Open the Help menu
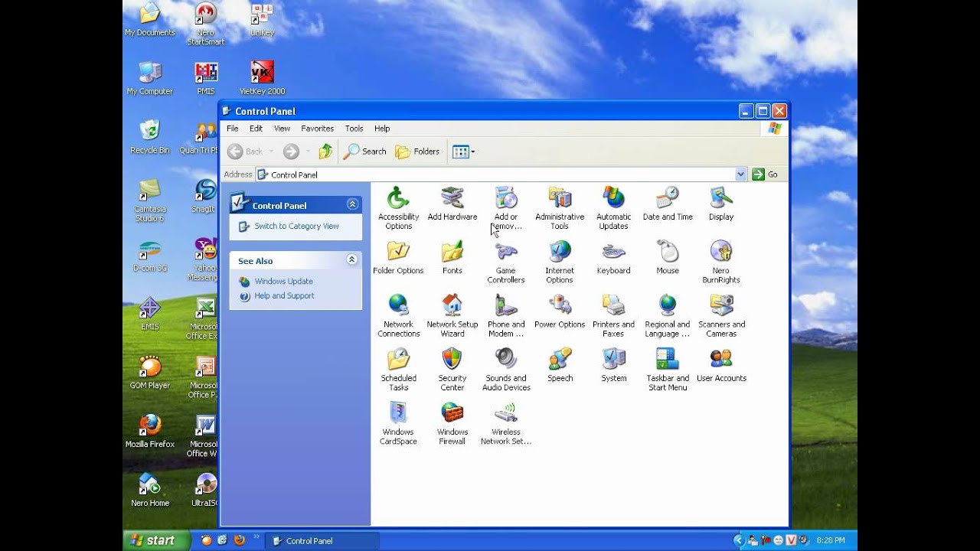This screenshot has height=551, width=980. tap(382, 129)
